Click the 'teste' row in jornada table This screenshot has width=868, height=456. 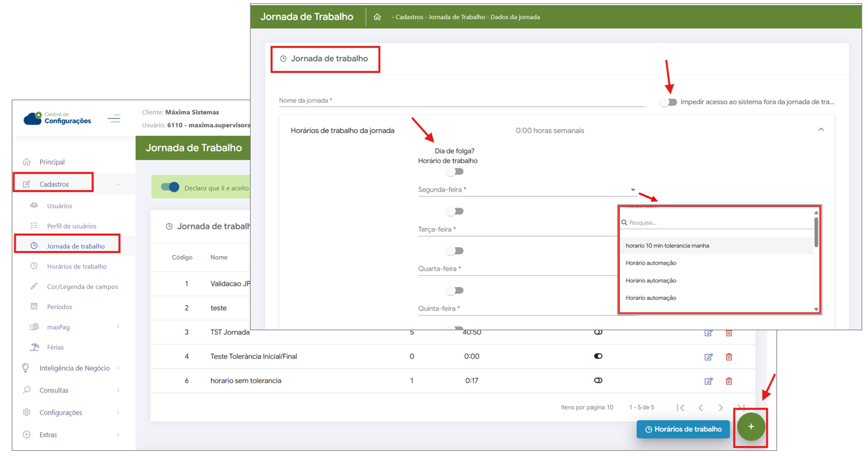(x=219, y=308)
